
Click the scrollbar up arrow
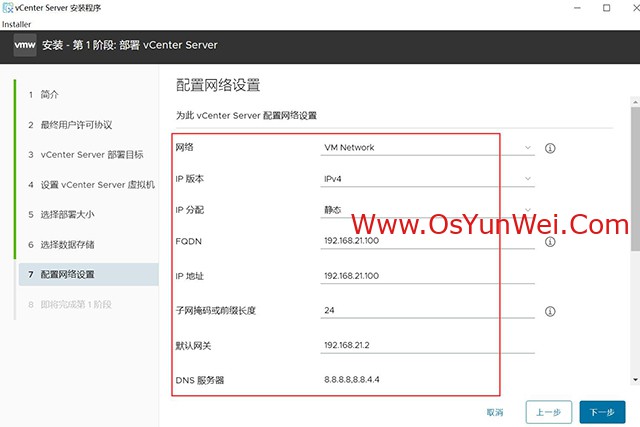636,101
